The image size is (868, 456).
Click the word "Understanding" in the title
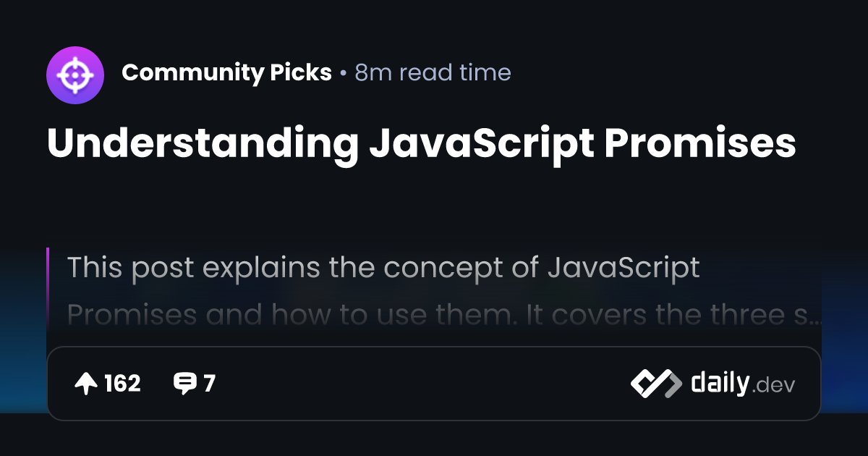click(203, 144)
